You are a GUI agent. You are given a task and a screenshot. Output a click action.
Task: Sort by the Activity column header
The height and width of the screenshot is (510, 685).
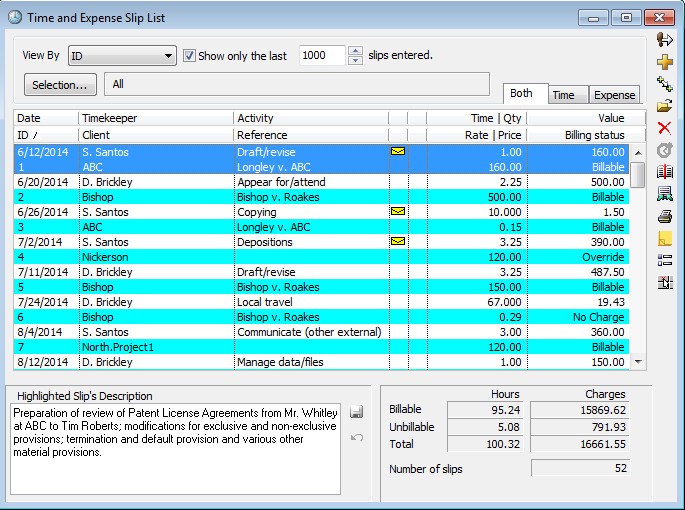(x=311, y=118)
